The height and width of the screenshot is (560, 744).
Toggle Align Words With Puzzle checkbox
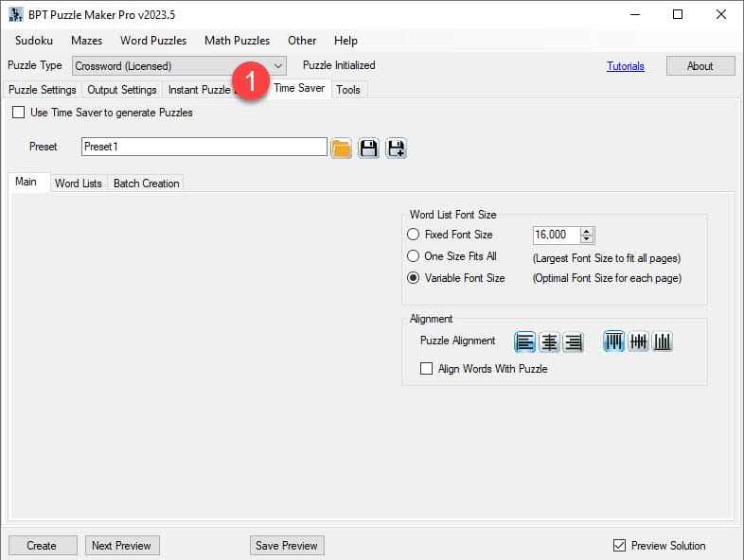[x=427, y=369]
